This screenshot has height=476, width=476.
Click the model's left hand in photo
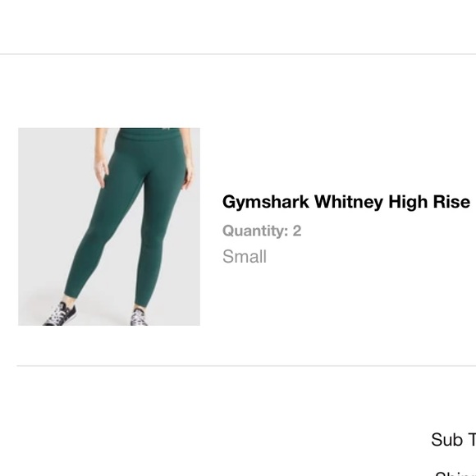click(x=102, y=172)
